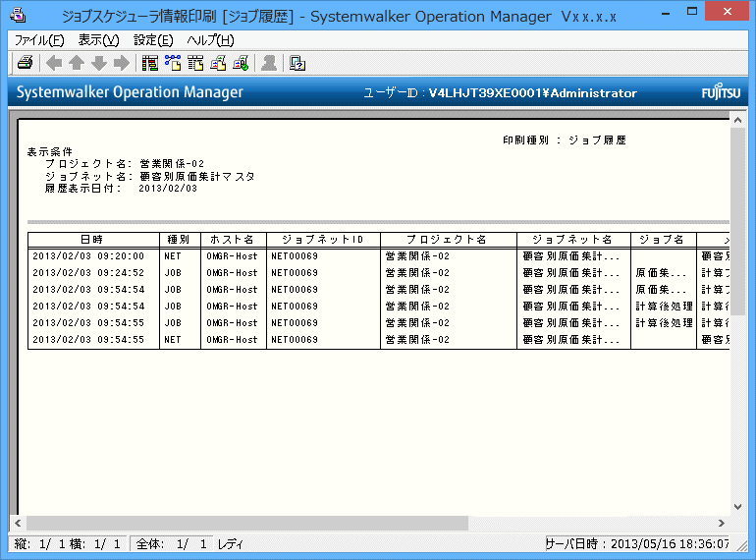Open the ファイル(F) menu
Image resolution: width=756 pixels, height=560 pixels.
39,40
